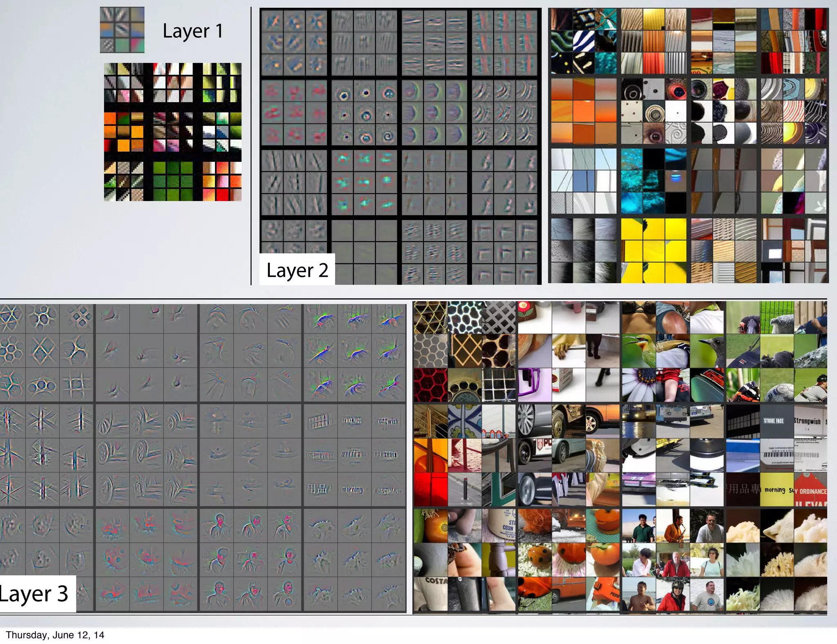Click the 'STRIKE FACE' text image patch
The width and height of the screenshot is (837, 644).
pos(776,421)
